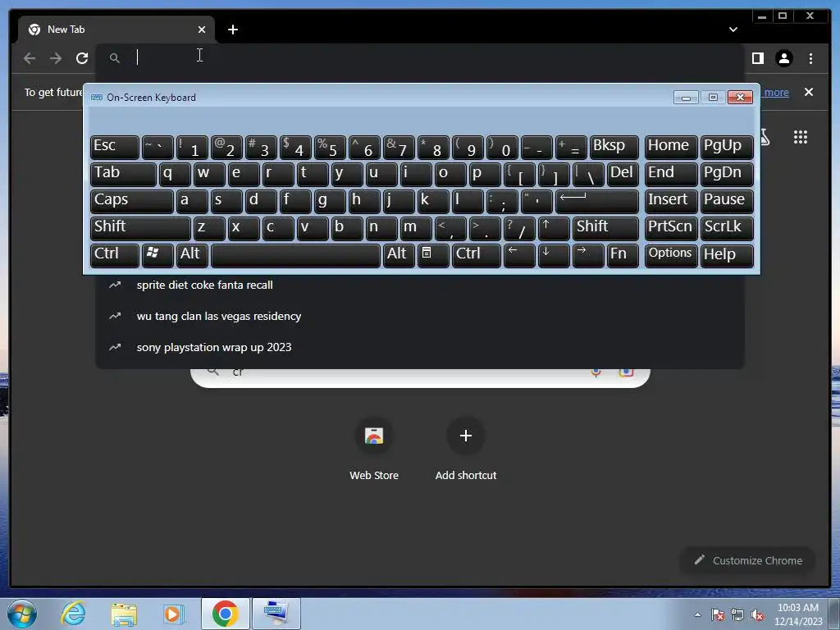Click the context menu key
This screenshot has width=840, height=630.
(x=433, y=256)
